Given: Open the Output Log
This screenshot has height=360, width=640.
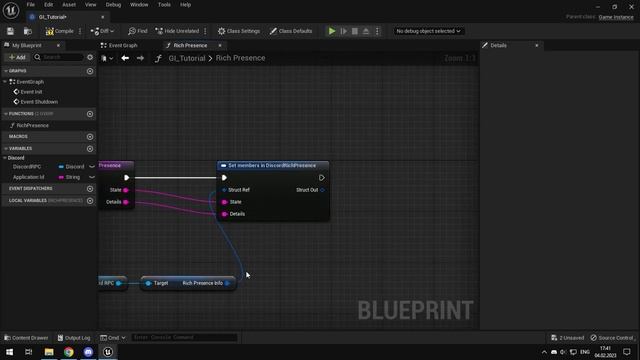Looking at the screenshot, I should pos(74,338).
